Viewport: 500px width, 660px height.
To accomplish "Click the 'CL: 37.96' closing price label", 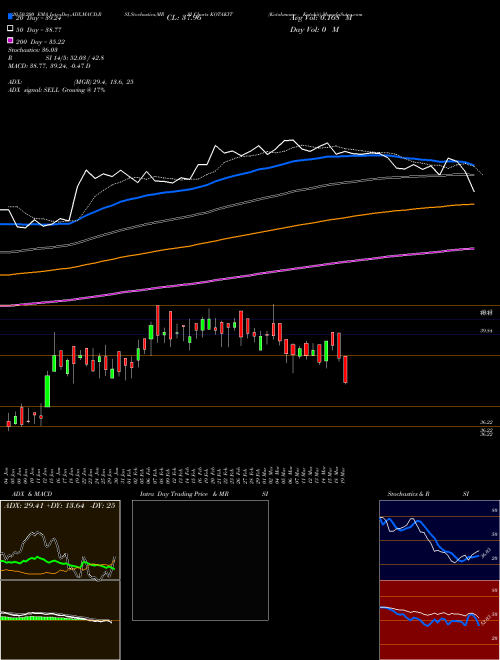I will 184,18.
